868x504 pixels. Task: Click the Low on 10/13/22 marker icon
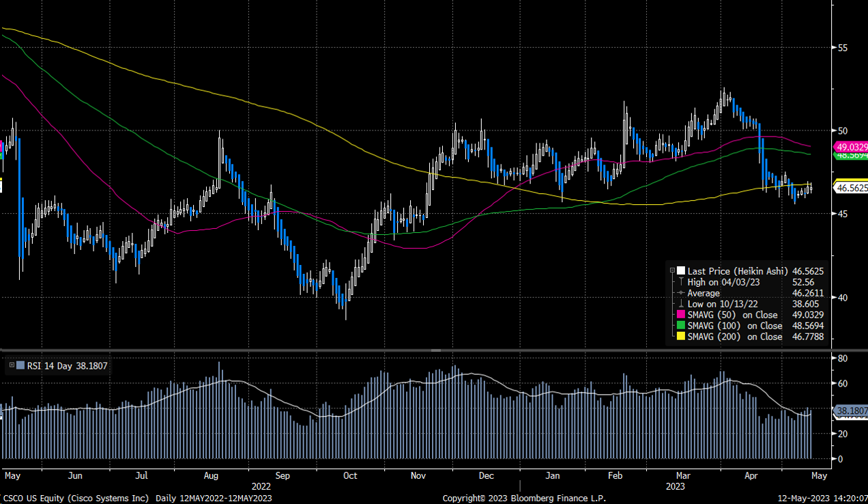680,304
